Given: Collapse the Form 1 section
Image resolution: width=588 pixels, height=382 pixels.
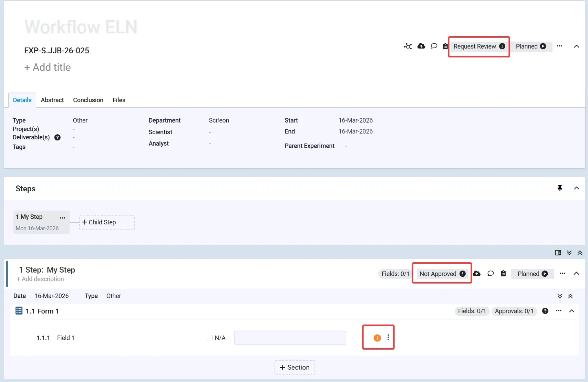Looking at the screenshot, I should coord(572,311).
